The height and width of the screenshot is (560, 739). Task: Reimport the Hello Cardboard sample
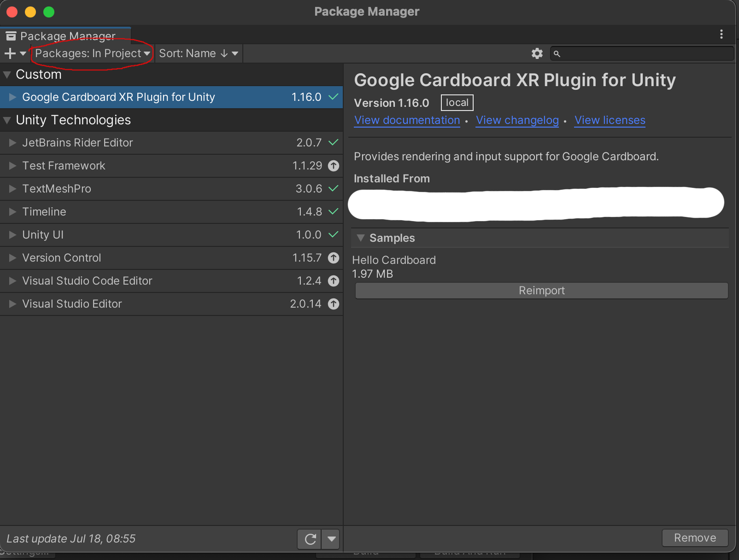541,291
